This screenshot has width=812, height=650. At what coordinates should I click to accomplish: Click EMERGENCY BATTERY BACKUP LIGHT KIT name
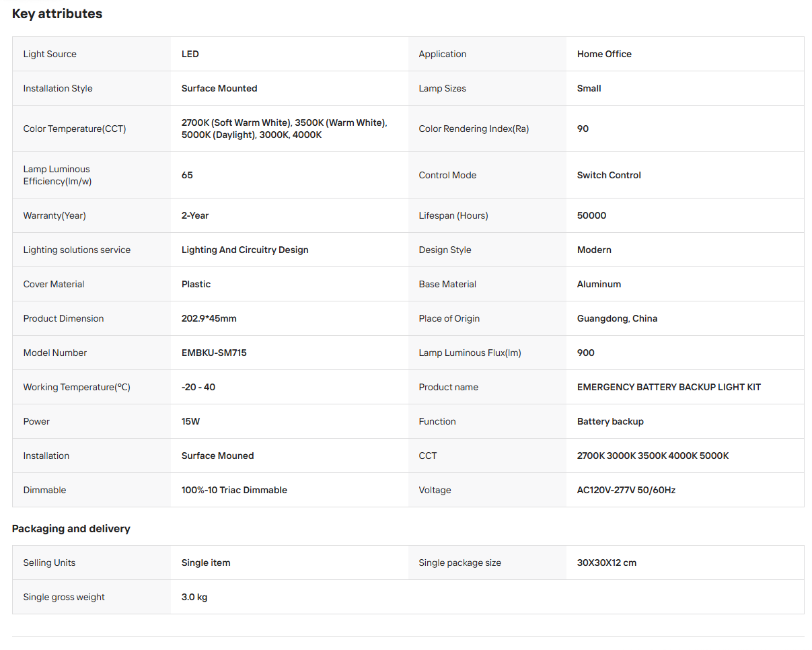tap(669, 387)
